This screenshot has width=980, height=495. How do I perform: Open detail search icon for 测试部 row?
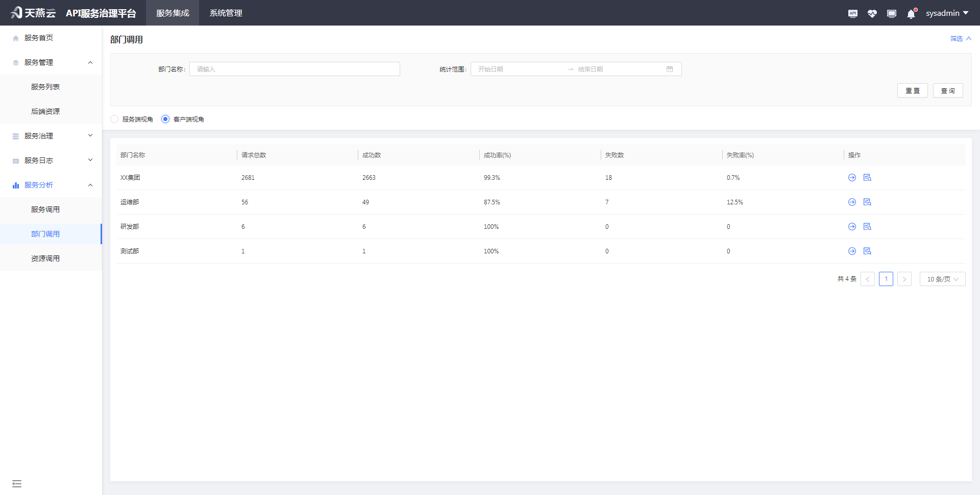(x=867, y=251)
